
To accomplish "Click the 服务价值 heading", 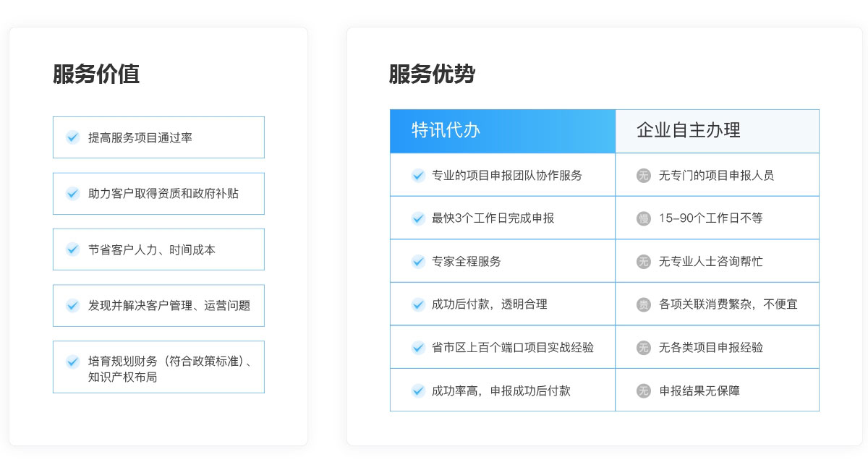I will coord(96,74).
